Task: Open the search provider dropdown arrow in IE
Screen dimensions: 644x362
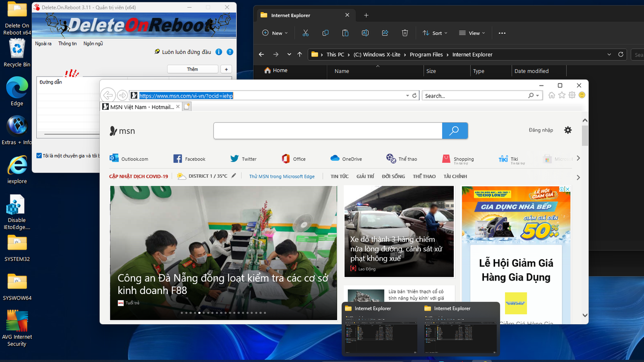Action: pyautogui.click(x=537, y=96)
